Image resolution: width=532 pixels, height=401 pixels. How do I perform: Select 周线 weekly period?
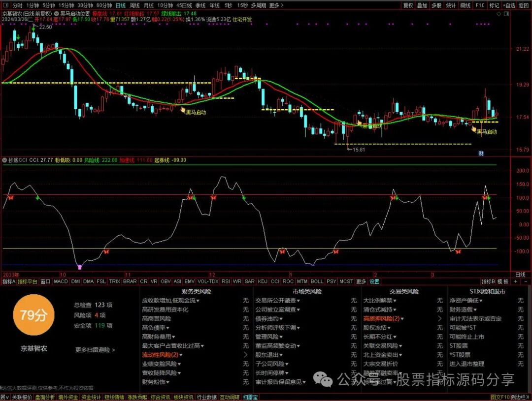pyautogui.click(x=134, y=5)
